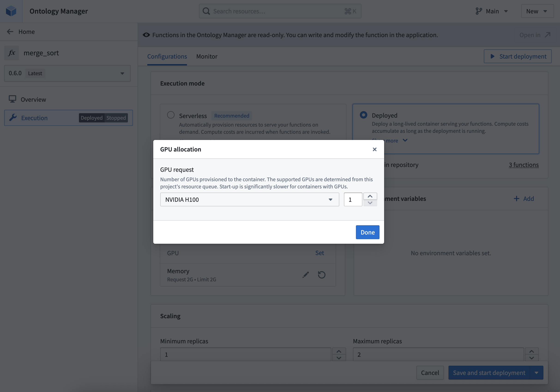Click the Start deployment button
The image size is (560, 392).
pos(518,56)
